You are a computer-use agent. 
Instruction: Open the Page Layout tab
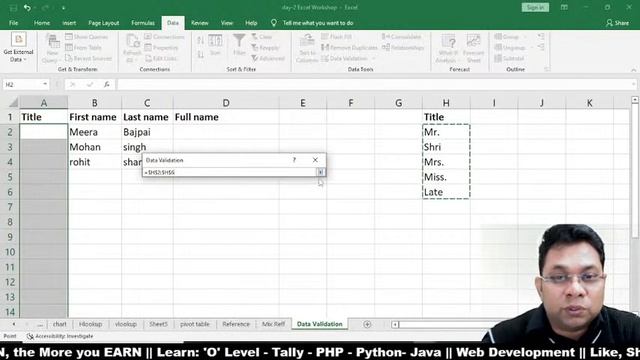coord(104,23)
